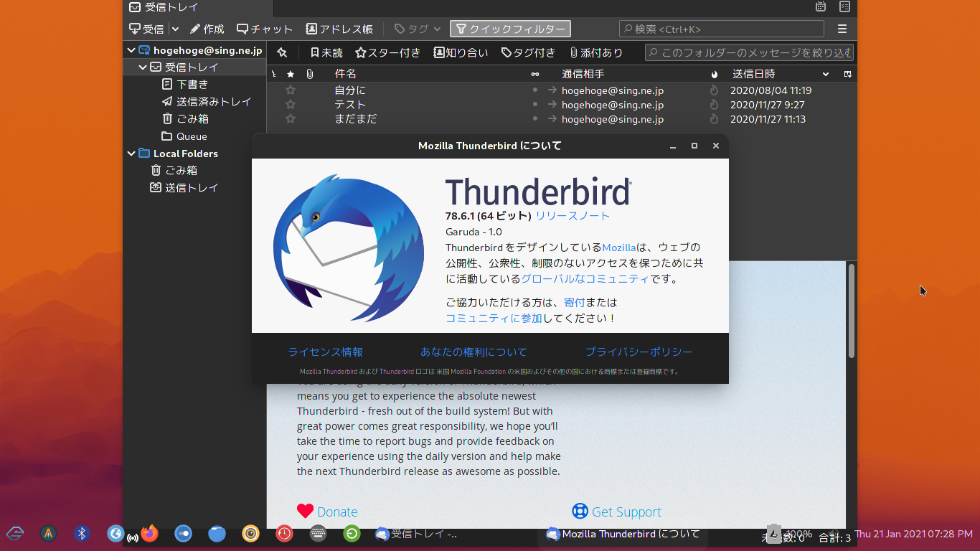Screen dimensions: 980x551
Task: Open ライセンス情報 license info
Action: pyautogui.click(x=325, y=352)
